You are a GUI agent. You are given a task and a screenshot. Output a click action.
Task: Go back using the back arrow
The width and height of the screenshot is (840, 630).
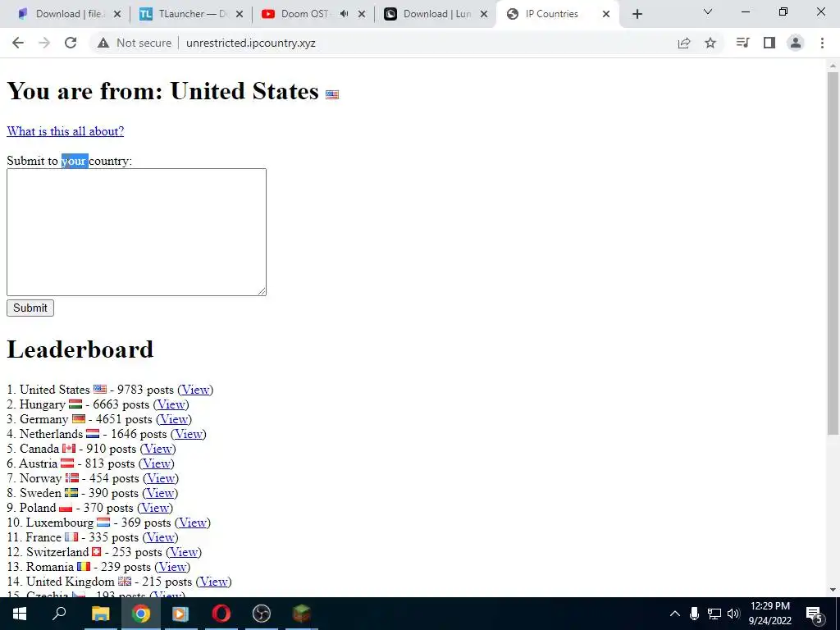pos(18,43)
